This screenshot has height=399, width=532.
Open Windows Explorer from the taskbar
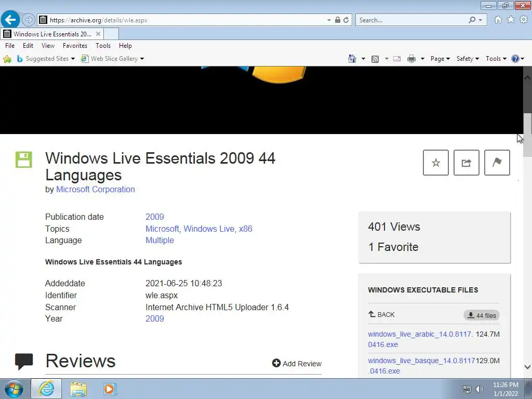[x=78, y=389]
